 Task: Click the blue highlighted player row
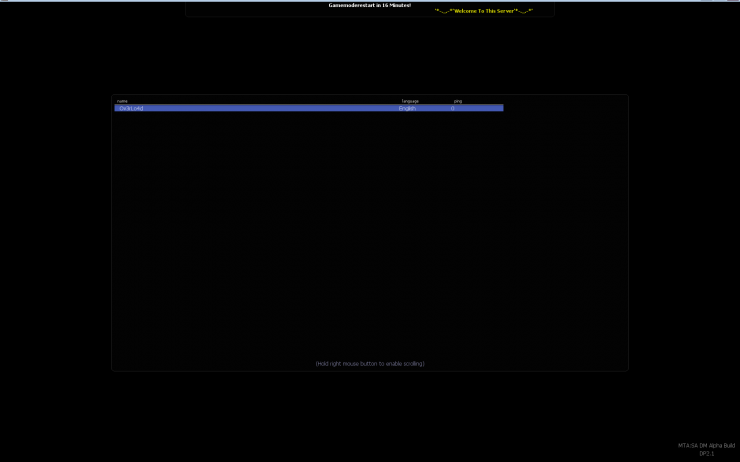click(300, 108)
